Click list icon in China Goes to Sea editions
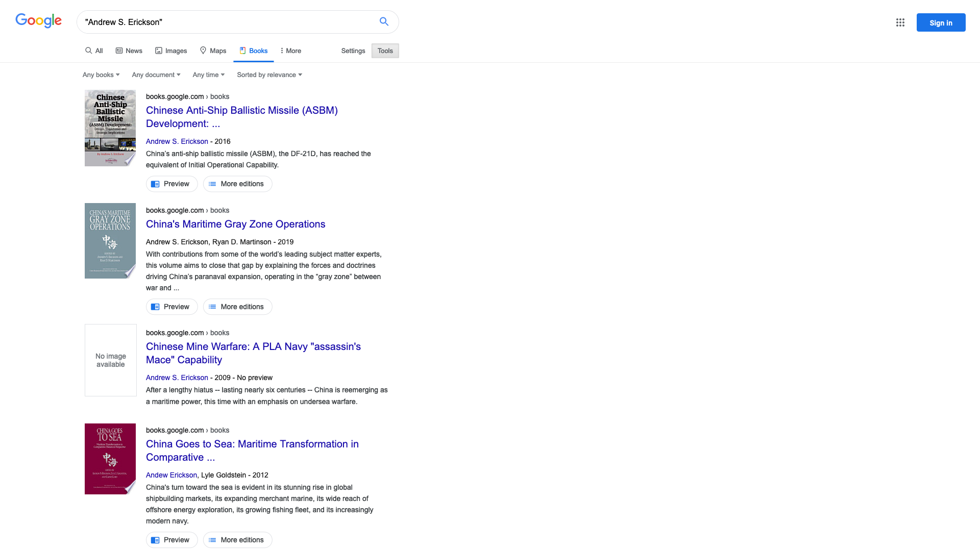This screenshot has height=551, width=980. [212, 540]
